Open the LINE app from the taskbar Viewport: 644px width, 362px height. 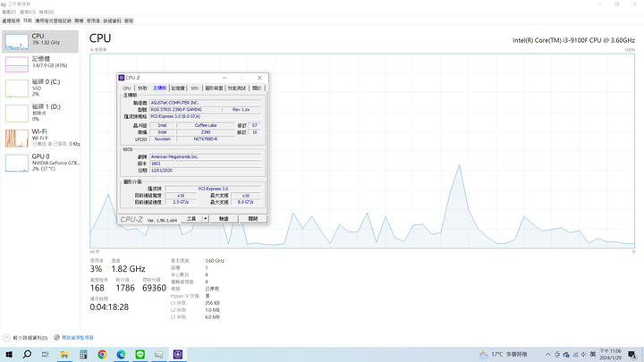point(140,354)
